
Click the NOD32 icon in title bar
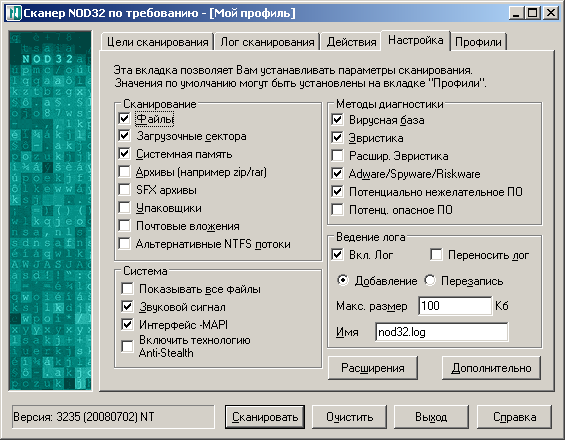pos(14,13)
